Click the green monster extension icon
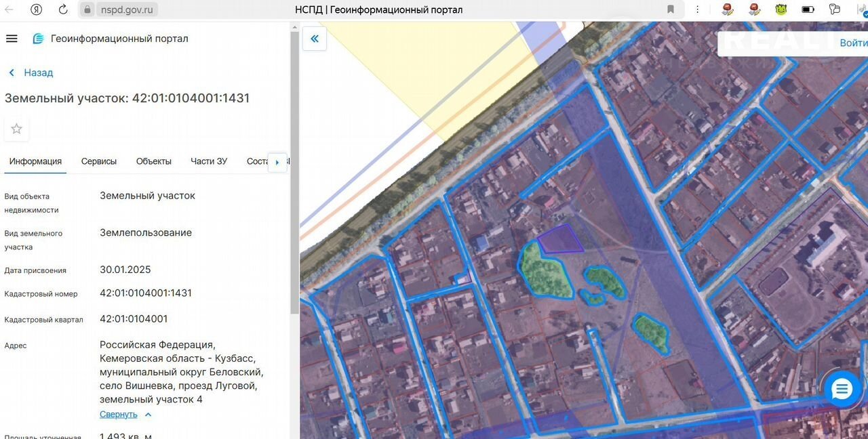 coord(781,9)
